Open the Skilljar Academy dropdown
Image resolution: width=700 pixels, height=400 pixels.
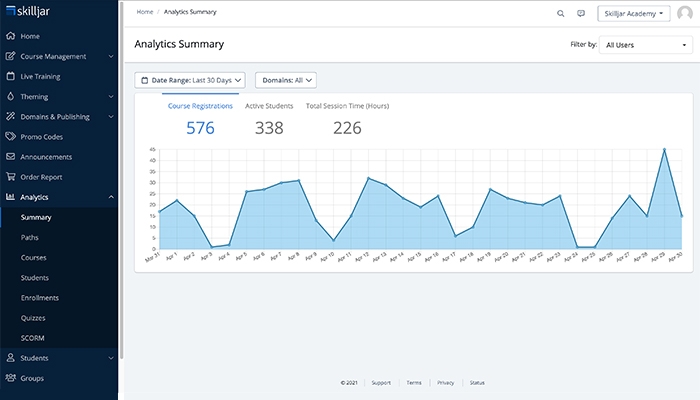click(634, 14)
